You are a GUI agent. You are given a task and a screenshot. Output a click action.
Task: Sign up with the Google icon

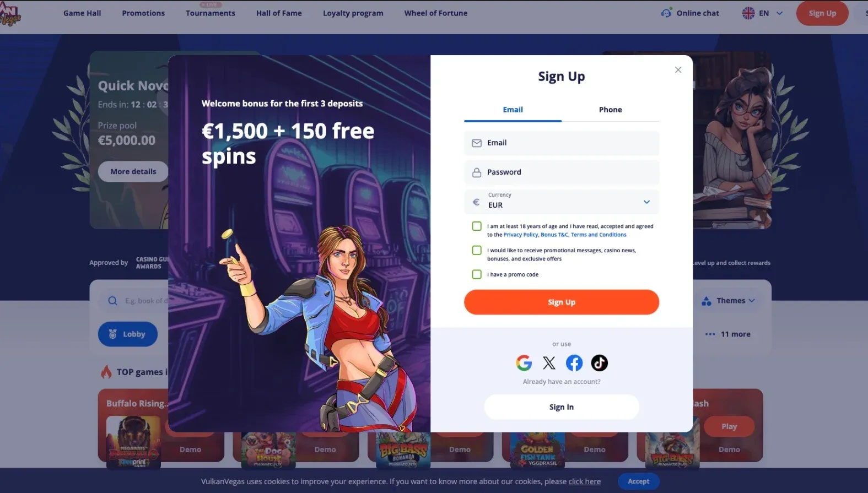(x=524, y=363)
